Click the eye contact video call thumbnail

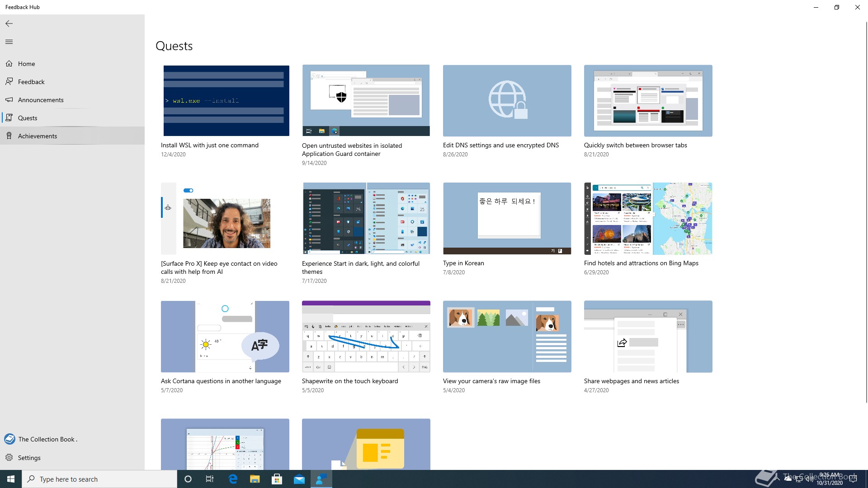pyautogui.click(x=225, y=219)
